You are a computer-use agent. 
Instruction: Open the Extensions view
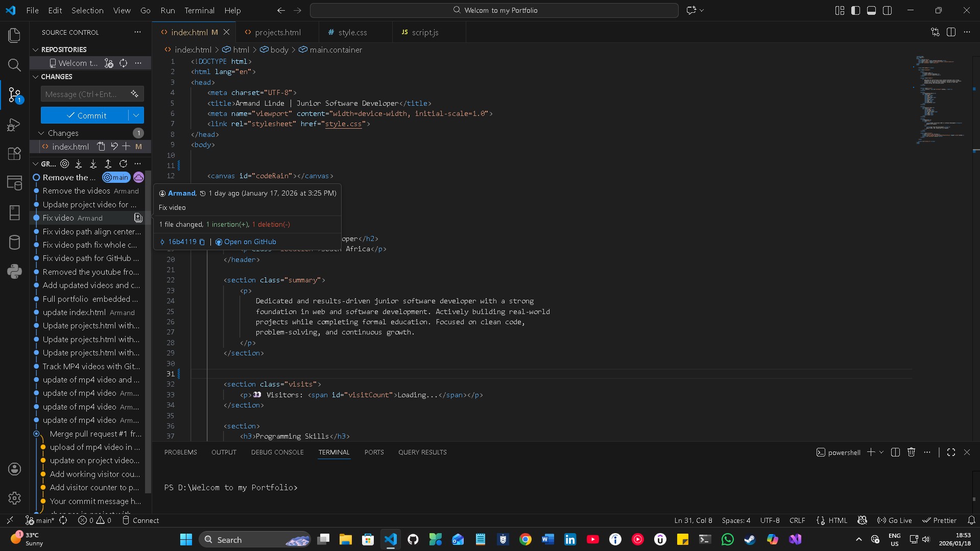click(x=14, y=154)
